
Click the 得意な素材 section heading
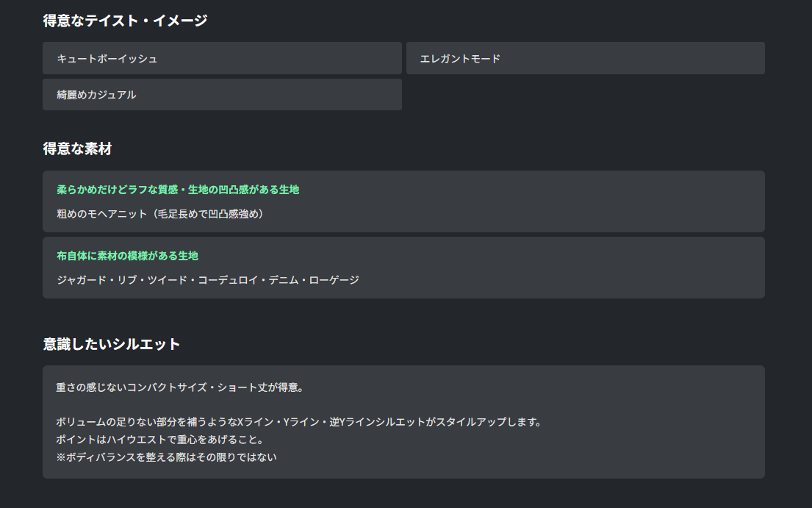pos(77,149)
